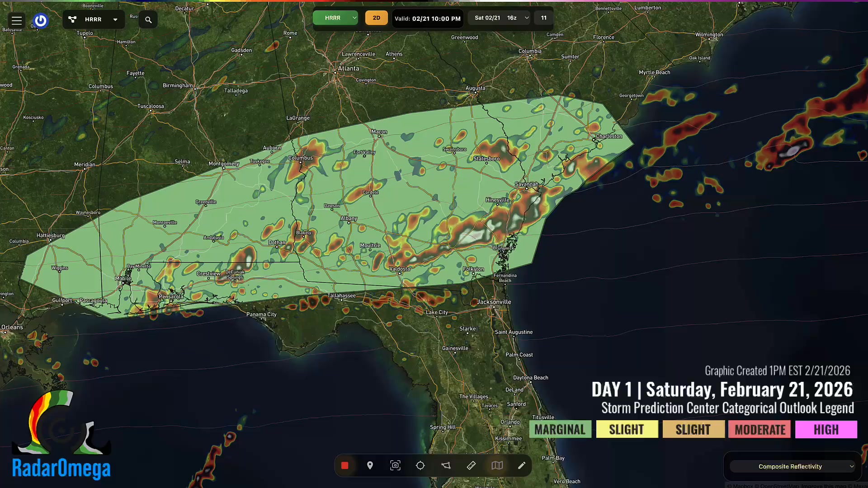Click the 'Charleston' city label
This screenshot has width=868, height=488.
pyautogui.click(x=609, y=136)
